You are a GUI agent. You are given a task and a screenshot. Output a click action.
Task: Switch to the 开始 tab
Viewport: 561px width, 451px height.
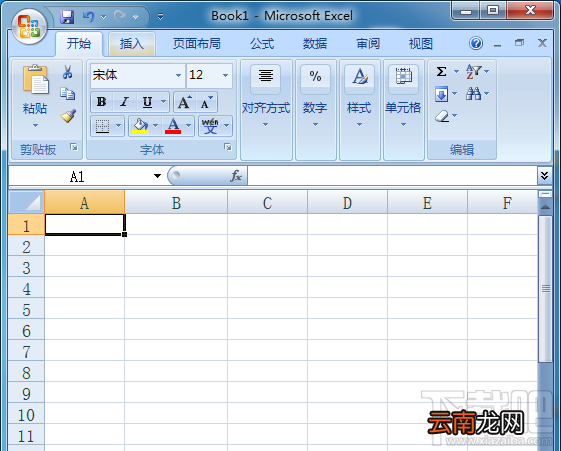click(x=79, y=44)
